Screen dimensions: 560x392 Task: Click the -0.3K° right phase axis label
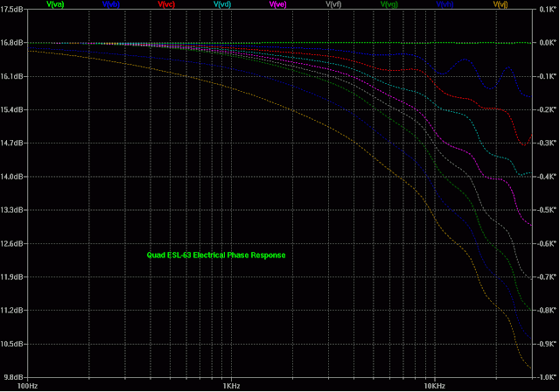547,143
